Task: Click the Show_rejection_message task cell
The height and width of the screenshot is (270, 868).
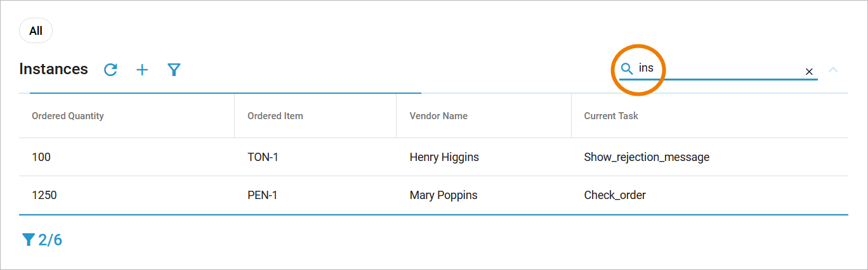Action: tap(647, 157)
